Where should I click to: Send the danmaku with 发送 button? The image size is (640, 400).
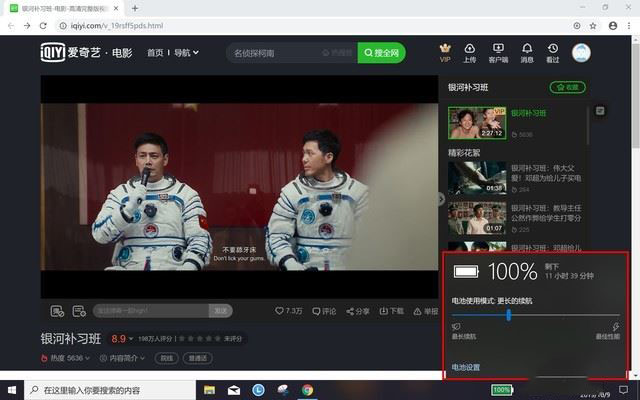point(220,311)
